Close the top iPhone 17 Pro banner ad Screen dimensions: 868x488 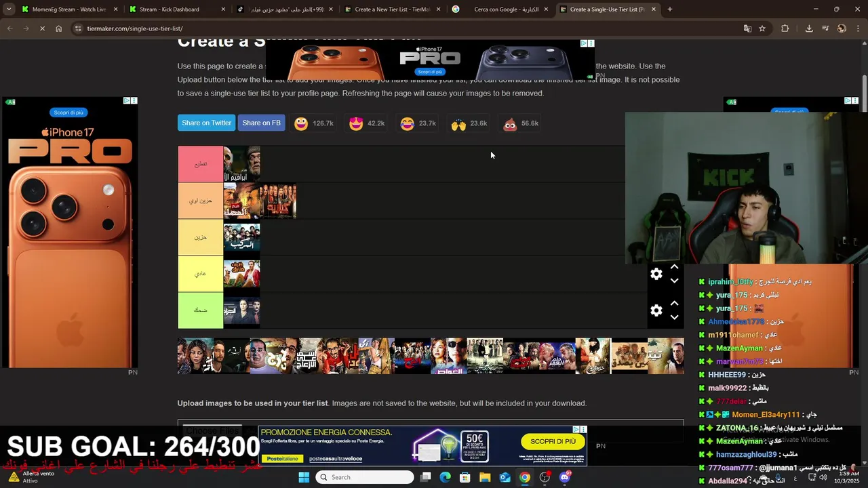click(591, 43)
